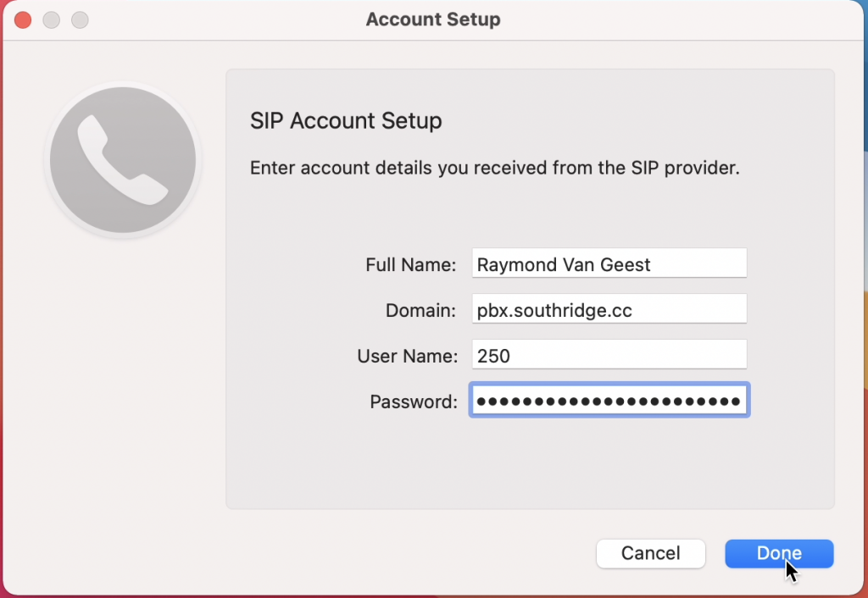This screenshot has height=598, width=868.
Task: Close the Account Setup window
Action: point(23,19)
